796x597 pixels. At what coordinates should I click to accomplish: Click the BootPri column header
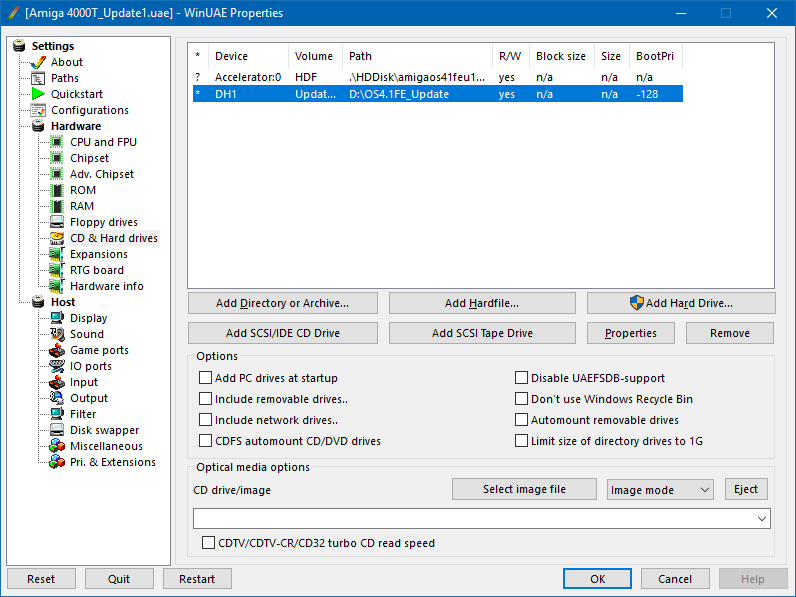654,56
